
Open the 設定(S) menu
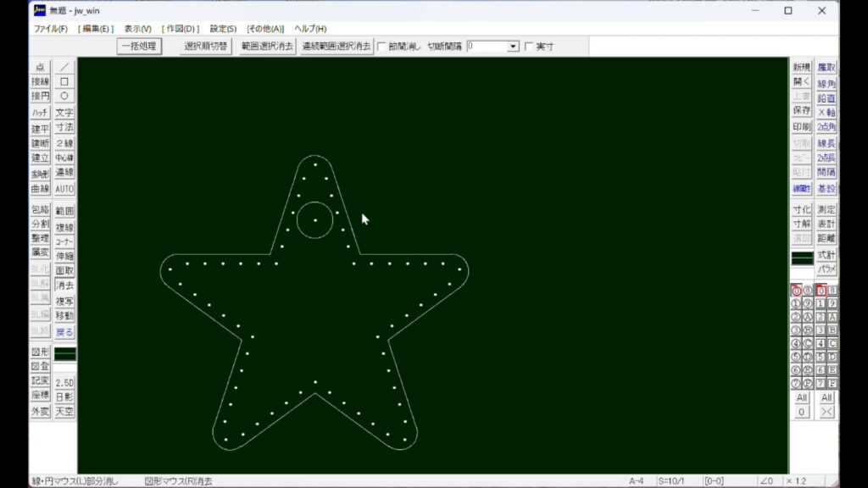[x=223, y=29]
